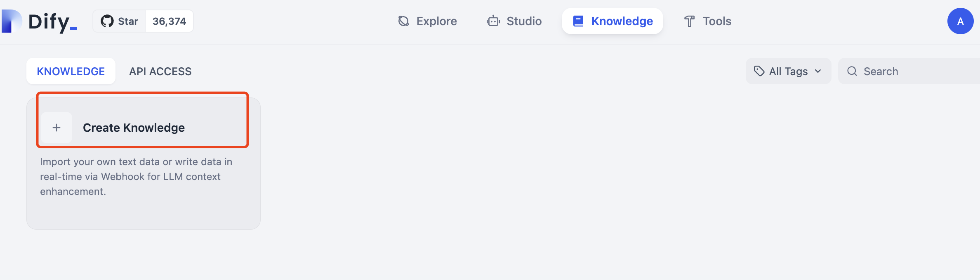This screenshot has width=980, height=280.
Task: Click the All Tags chevron arrow
Action: (818, 71)
